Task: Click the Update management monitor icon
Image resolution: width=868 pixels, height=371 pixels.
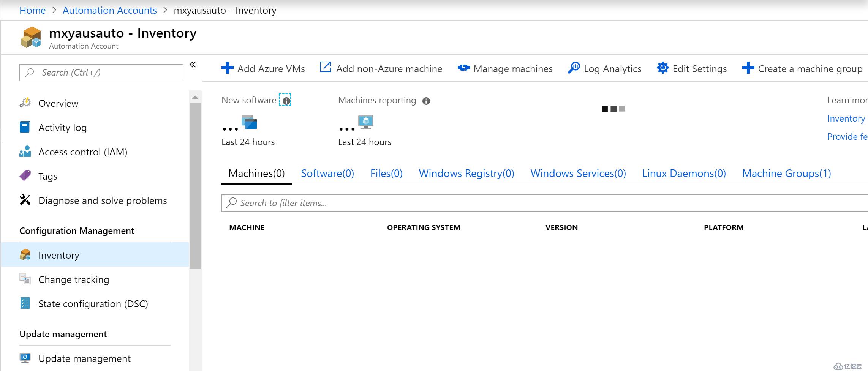Action: [x=25, y=358]
